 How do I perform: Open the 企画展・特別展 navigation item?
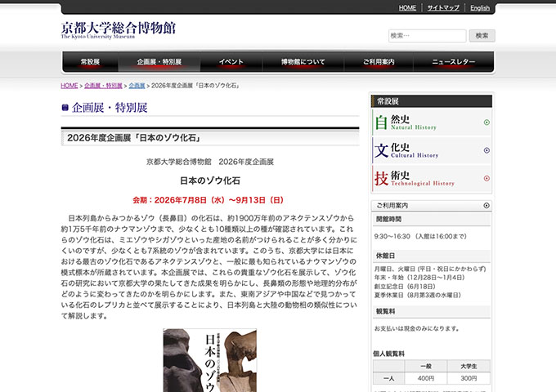(159, 62)
